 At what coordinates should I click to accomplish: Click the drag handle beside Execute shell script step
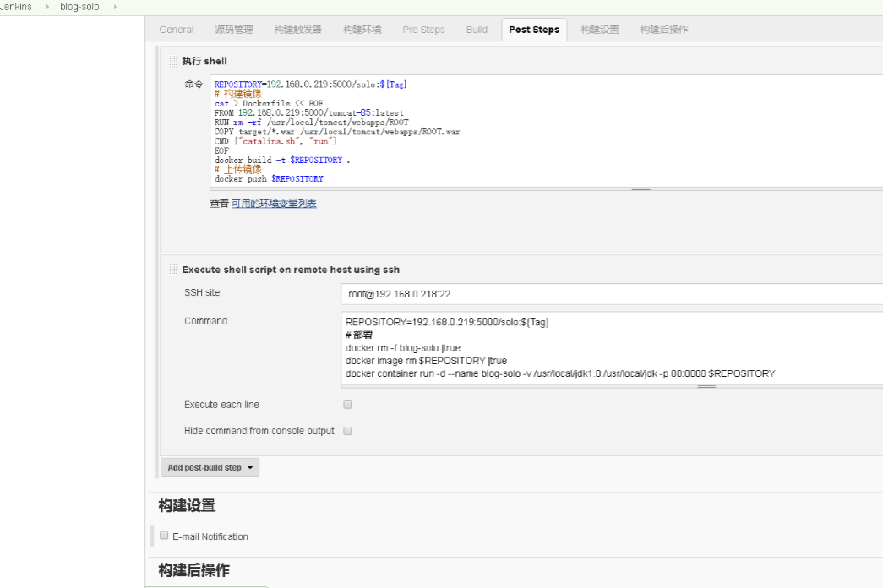tap(172, 269)
